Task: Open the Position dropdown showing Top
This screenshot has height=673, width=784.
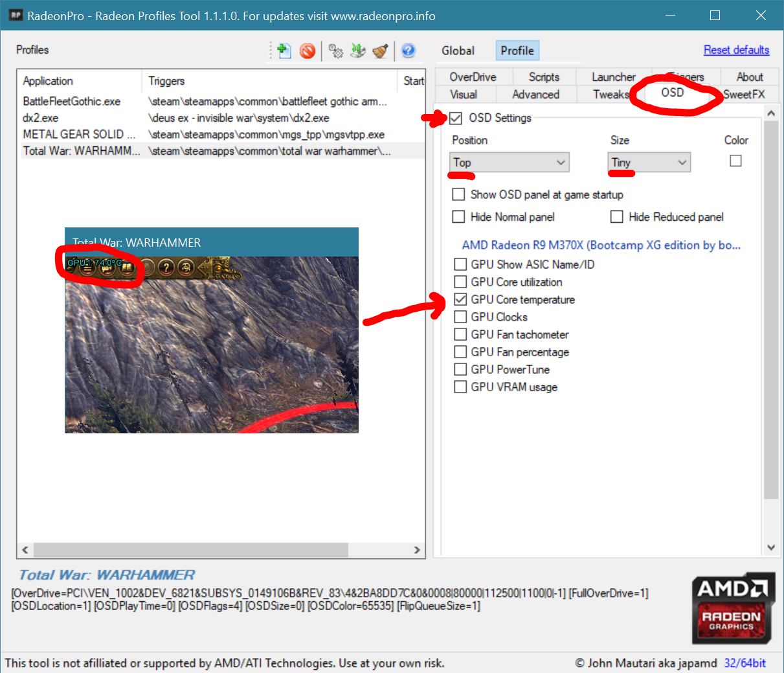Action: point(510,162)
